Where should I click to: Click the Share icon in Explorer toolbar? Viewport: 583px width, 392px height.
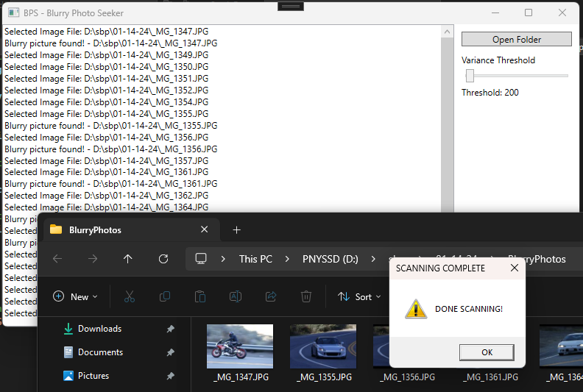tap(271, 296)
